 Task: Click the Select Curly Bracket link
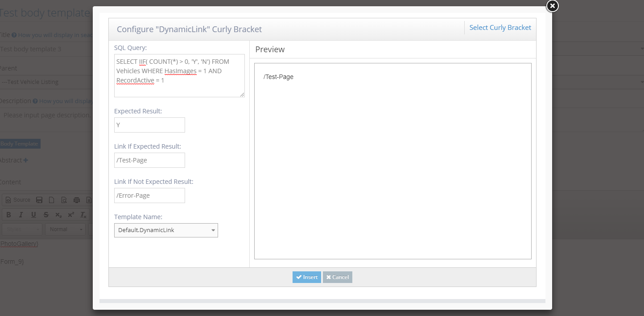(500, 28)
